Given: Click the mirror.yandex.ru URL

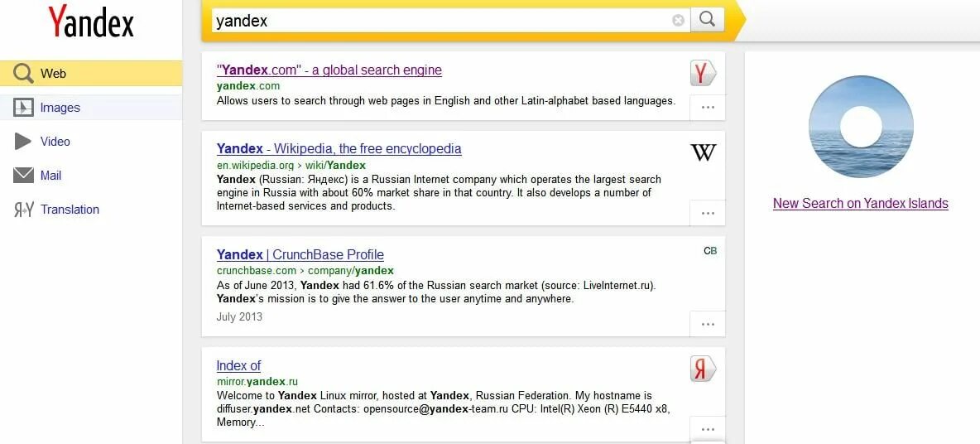Looking at the screenshot, I should coord(257,382).
